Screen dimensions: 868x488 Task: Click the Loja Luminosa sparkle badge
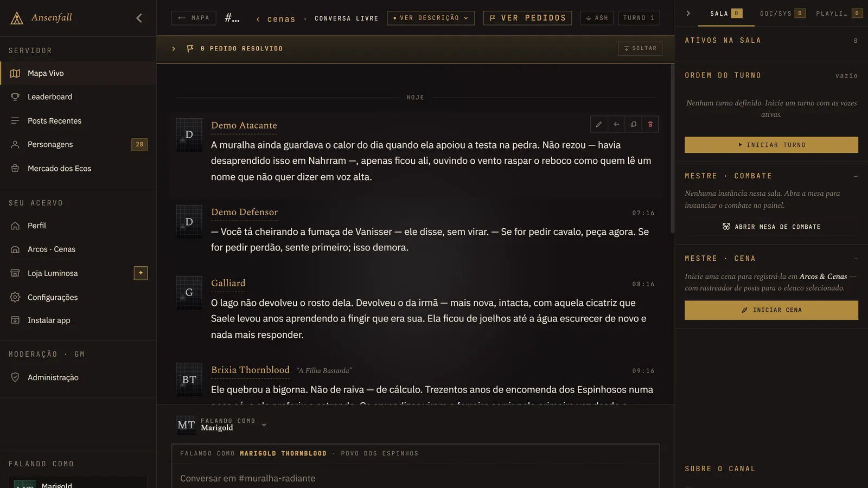click(x=141, y=273)
